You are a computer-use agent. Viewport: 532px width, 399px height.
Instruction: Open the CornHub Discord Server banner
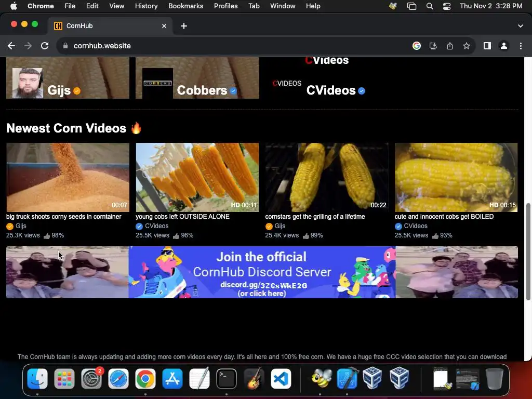click(262, 272)
